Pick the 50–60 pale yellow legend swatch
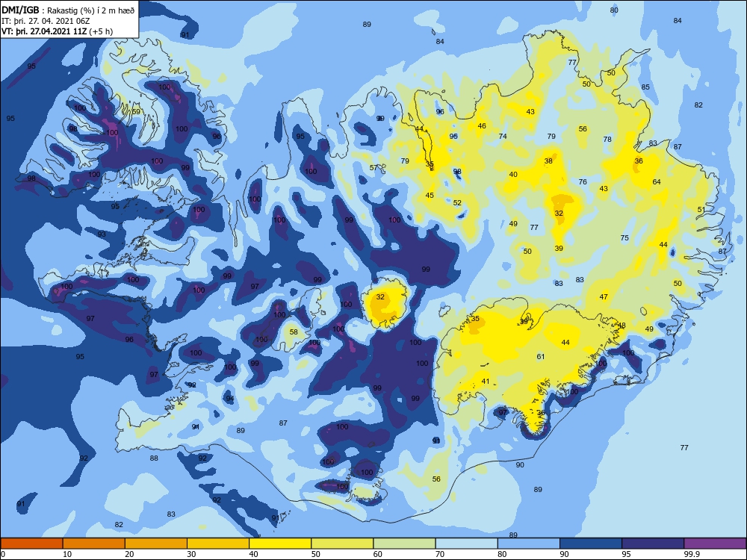This screenshot has height=560, width=747. click(x=342, y=544)
